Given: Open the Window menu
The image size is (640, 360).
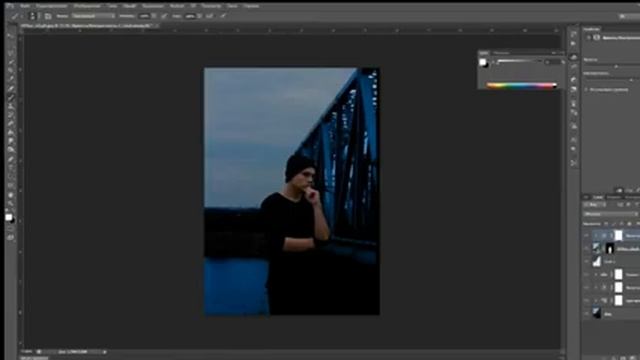Looking at the screenshot, I should click(232, 6).
